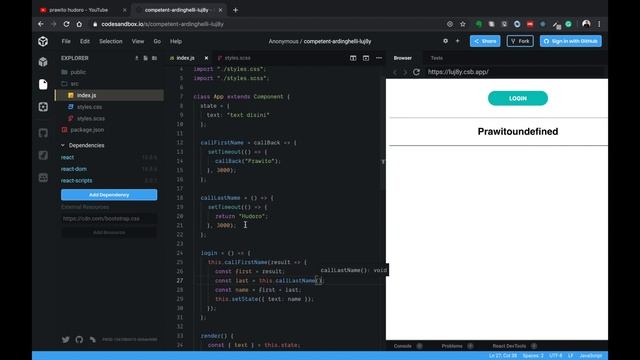Switch to the Tests preview tab
This screenshot has width=640, height=360.
[437, 58]
